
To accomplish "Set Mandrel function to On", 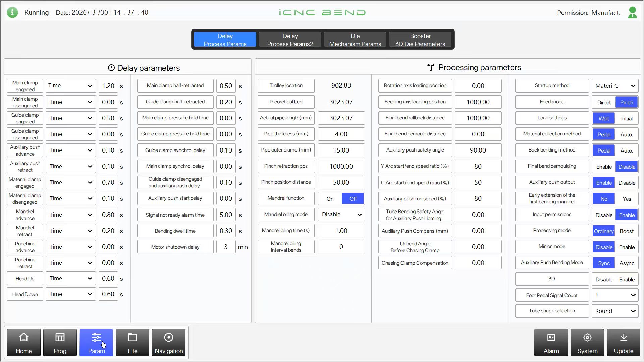I will click(x=330, y=199).
